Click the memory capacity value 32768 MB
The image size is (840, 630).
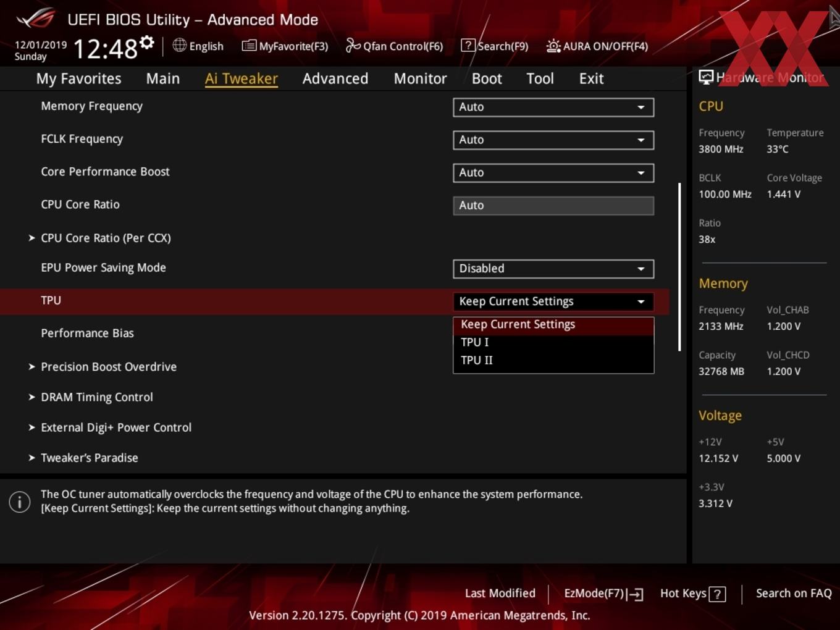point(721,371)
